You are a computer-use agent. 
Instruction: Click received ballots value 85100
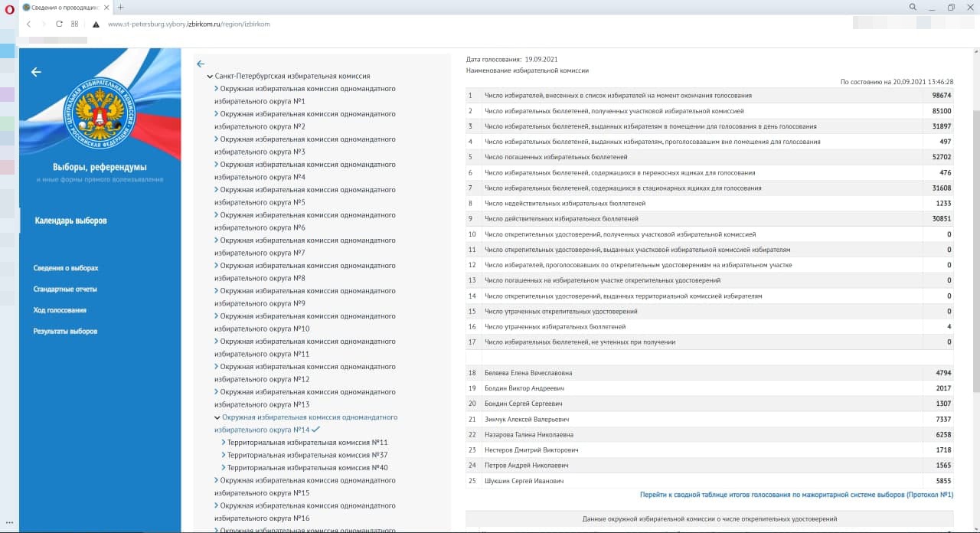pos(942,111)
